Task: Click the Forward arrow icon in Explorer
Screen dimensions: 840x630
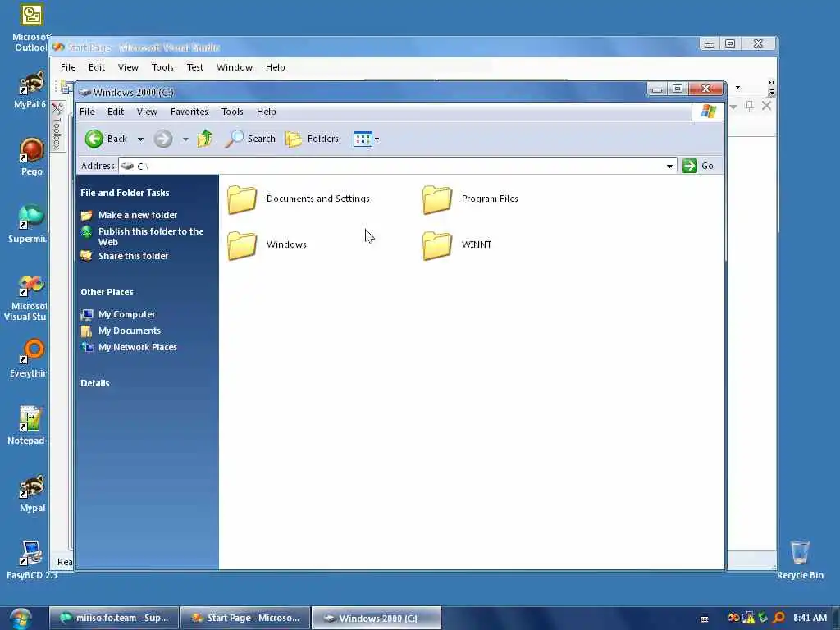Action: pos(163,139)
